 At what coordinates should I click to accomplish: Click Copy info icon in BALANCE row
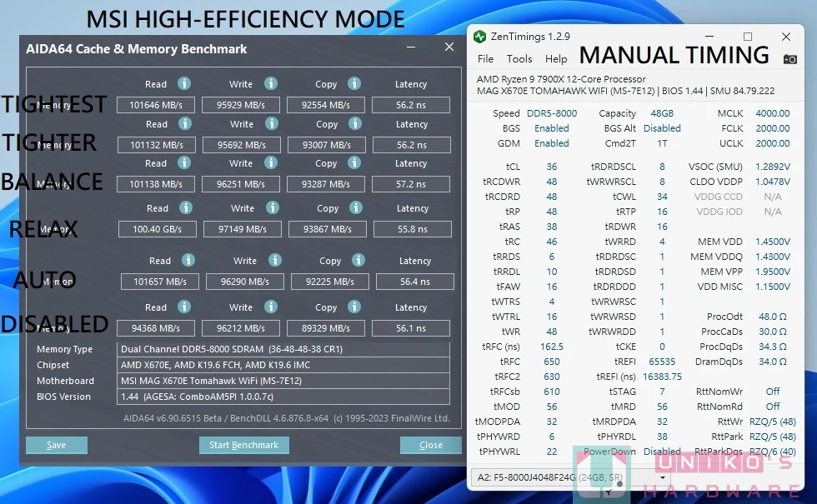pos(354,162)
